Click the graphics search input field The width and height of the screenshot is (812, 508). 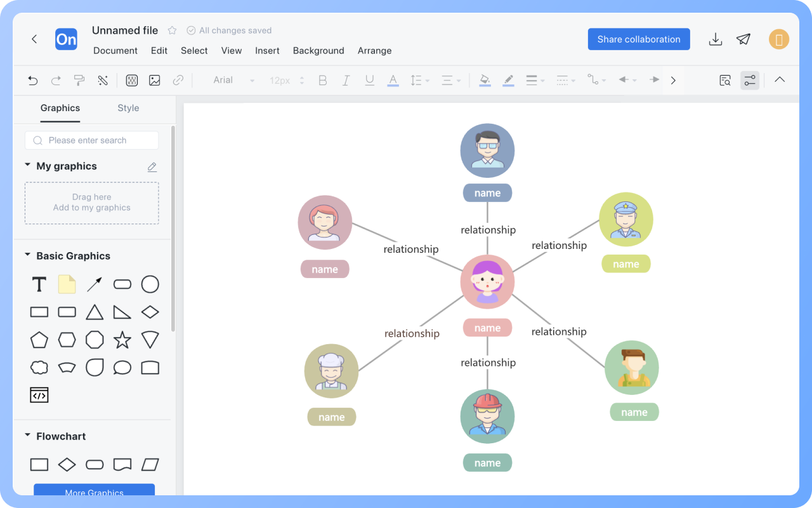tap(92, 140)
